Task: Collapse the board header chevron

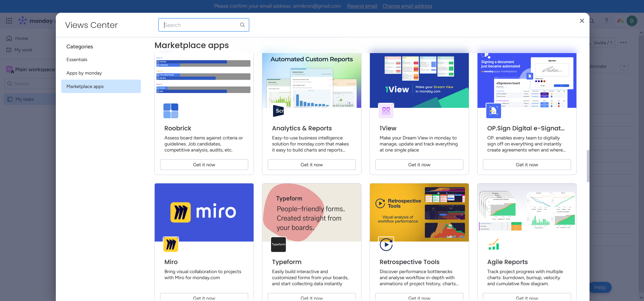Action: coord(624,66)
